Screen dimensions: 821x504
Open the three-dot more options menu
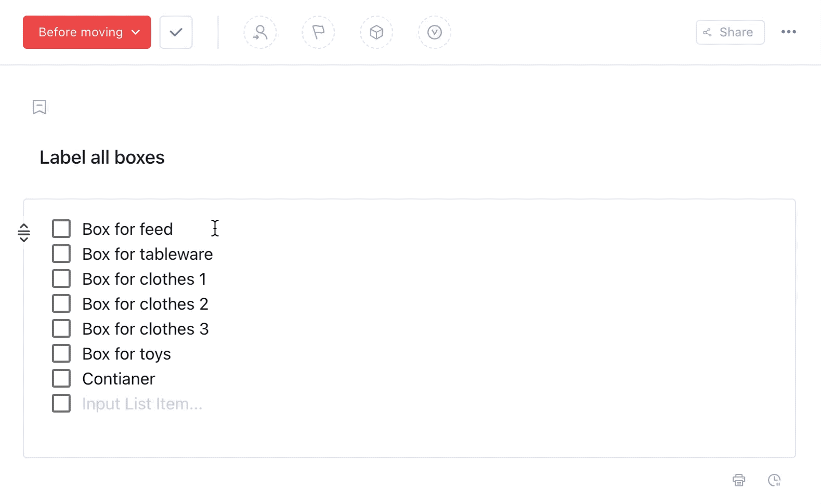click(789, 32)
